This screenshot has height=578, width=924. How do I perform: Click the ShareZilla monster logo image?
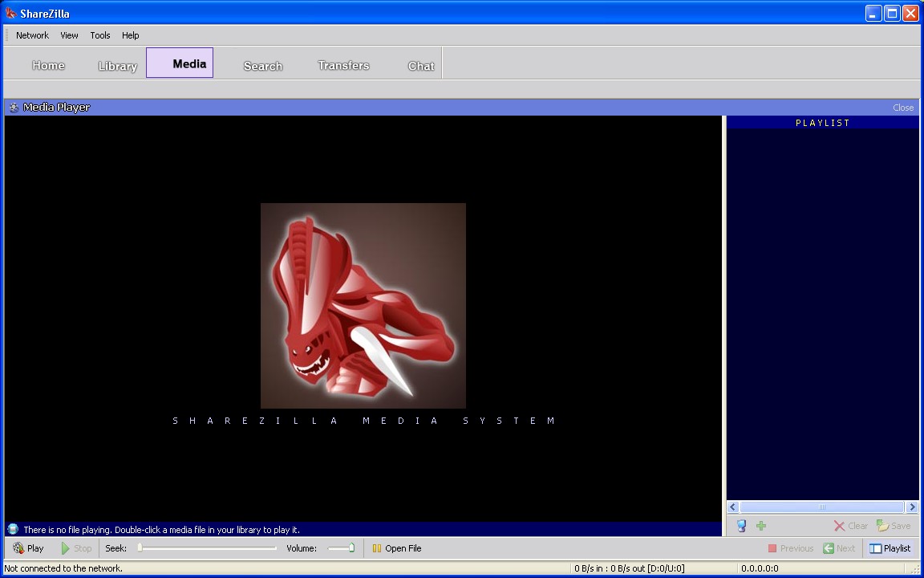coord(363,306)
